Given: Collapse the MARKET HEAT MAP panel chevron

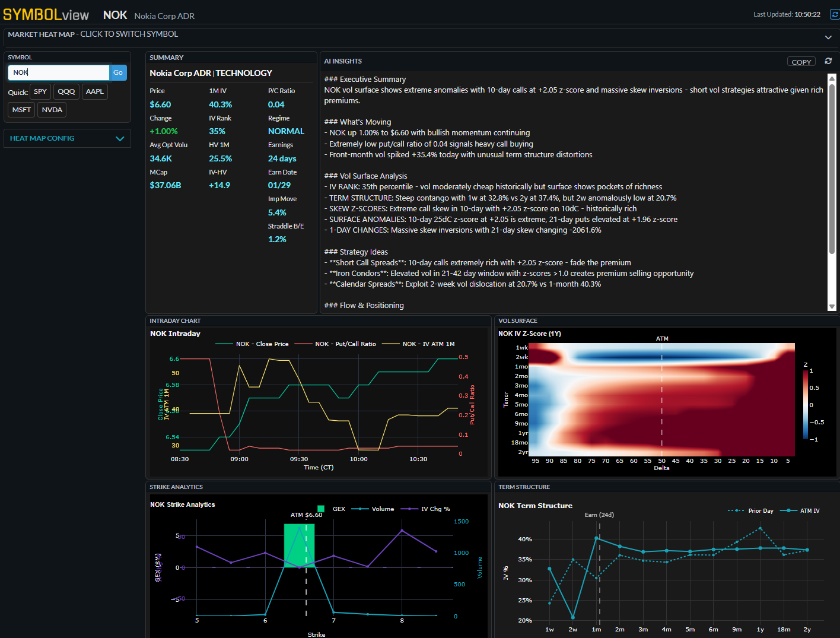Looking at the screenshot, I should coord(828,37).
